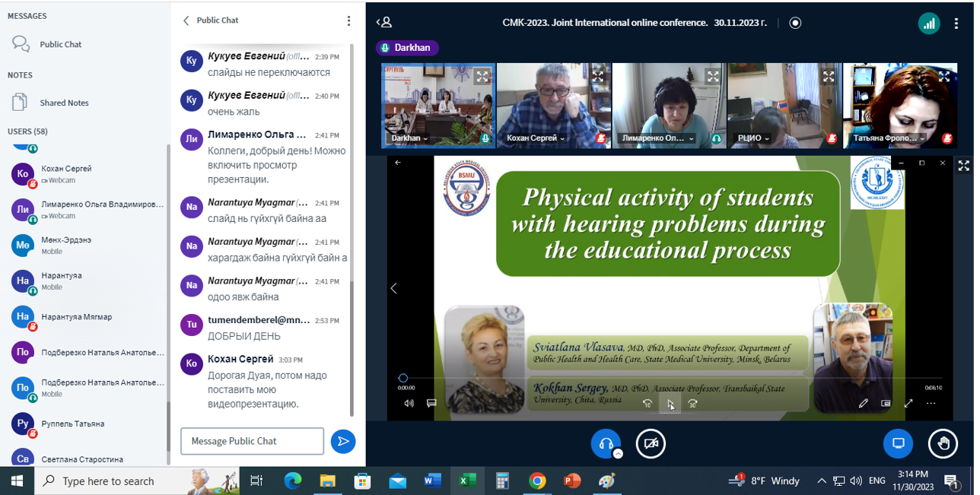This screenshot has height=495, width=980.
Task: Open Word from taskbar
Action: pos(432,481)
